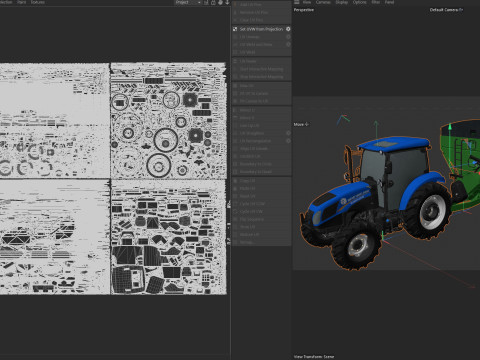The image size is (480, 360).
Task: Apply Boundary to Quad
Action: pos(262,172)
